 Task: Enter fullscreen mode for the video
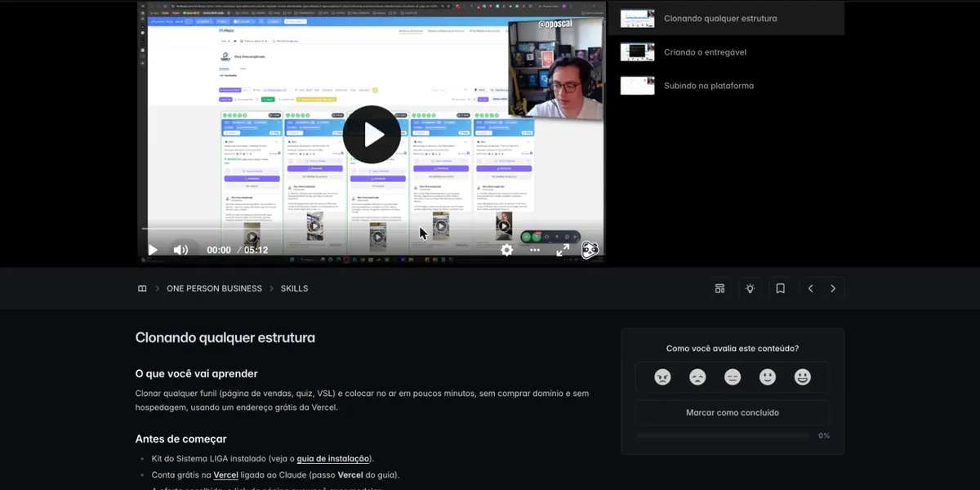pyautogui.click(x=563, y=250)
